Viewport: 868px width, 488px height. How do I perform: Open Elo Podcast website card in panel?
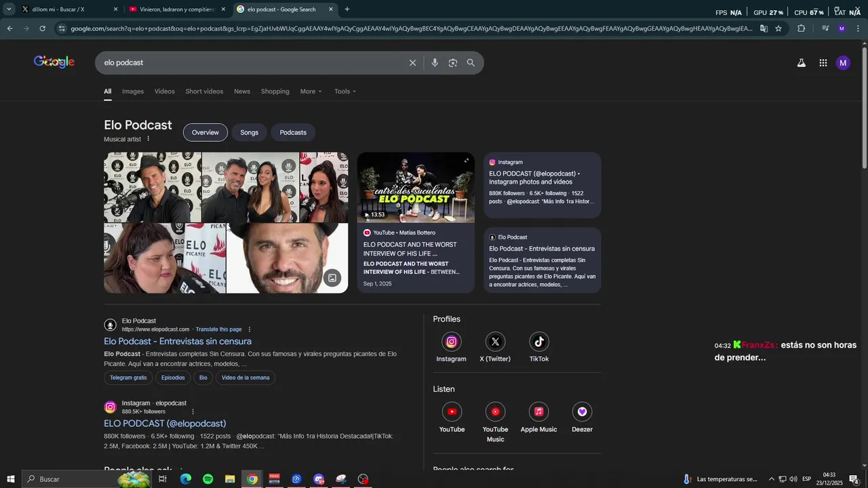tap(542, 260)
